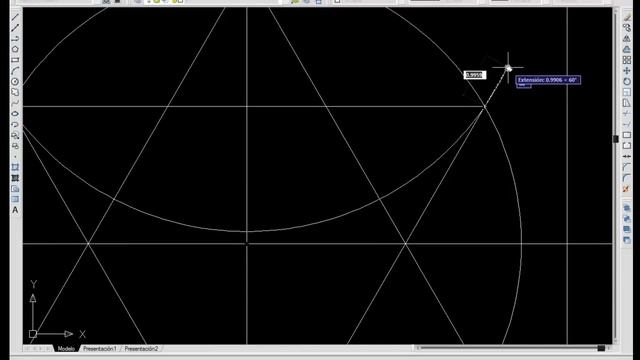
Task: Switch to the Presentación2 layout tab
Action: (x=141, y=349)
